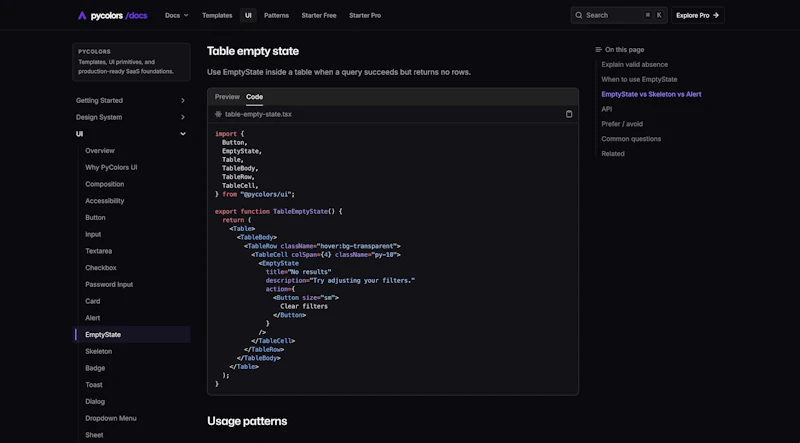Click the "hover:bg-transparent" className value
The image size is (800, 443).
[357, 246]
